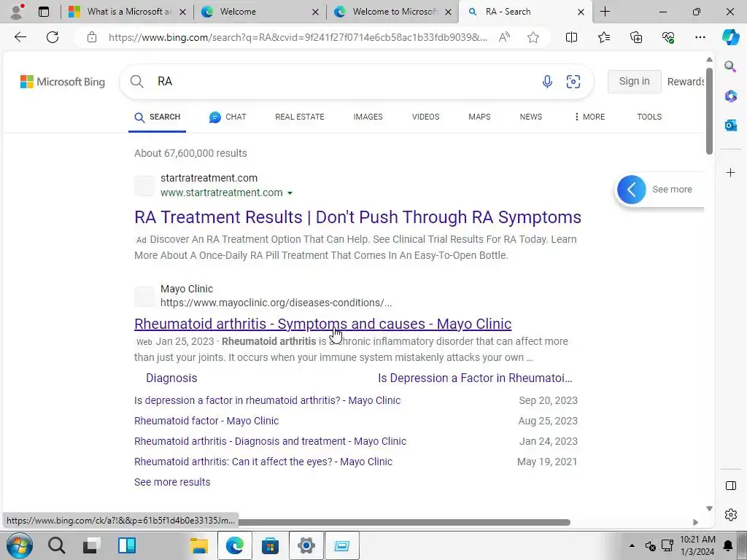747x560 pixels.
Task: Open the tab actions menu icon
Action: [x=44, y=12]
